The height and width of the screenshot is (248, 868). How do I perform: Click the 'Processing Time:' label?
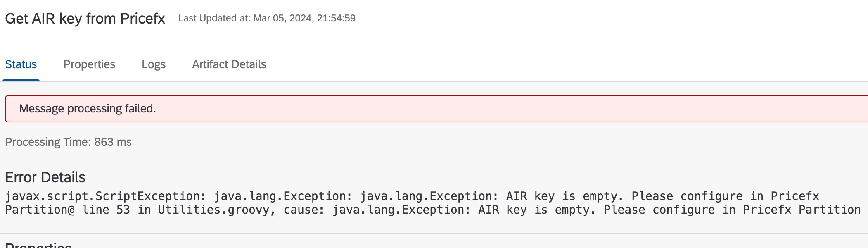(48, 142)
